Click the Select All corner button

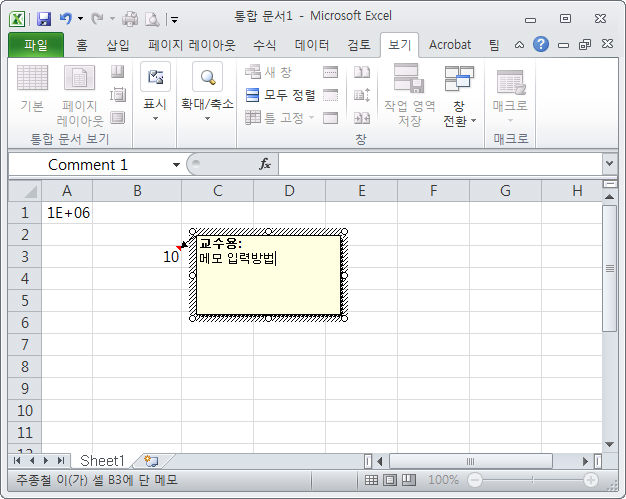[25, 191]
